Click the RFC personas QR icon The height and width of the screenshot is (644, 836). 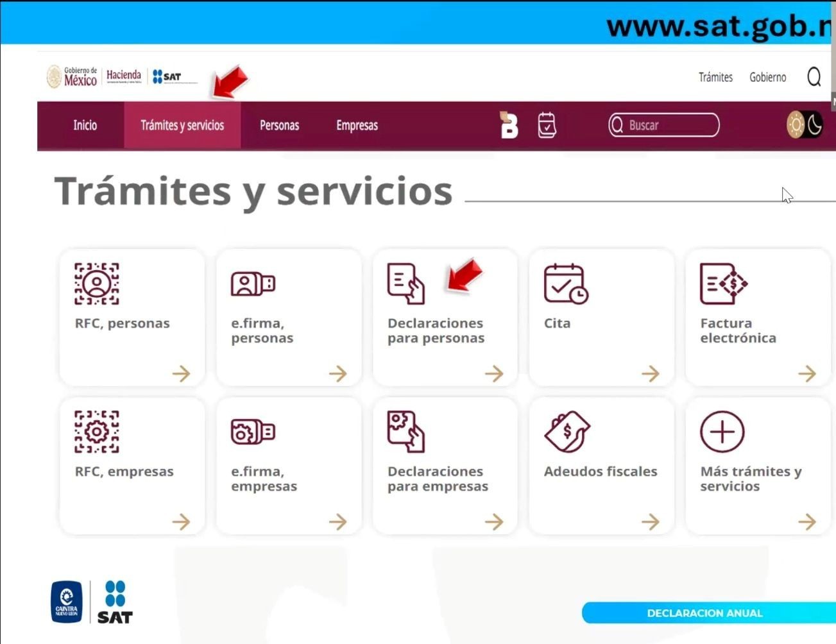pyautogui.click(x=97, y=284)
